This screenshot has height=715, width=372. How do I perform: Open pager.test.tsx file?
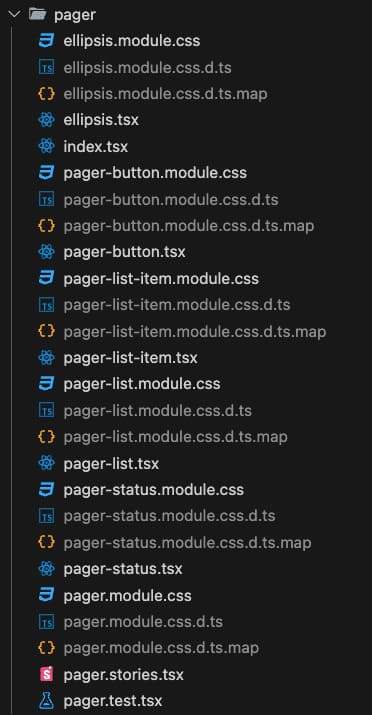pyautogui.click(x=113, y=701)
